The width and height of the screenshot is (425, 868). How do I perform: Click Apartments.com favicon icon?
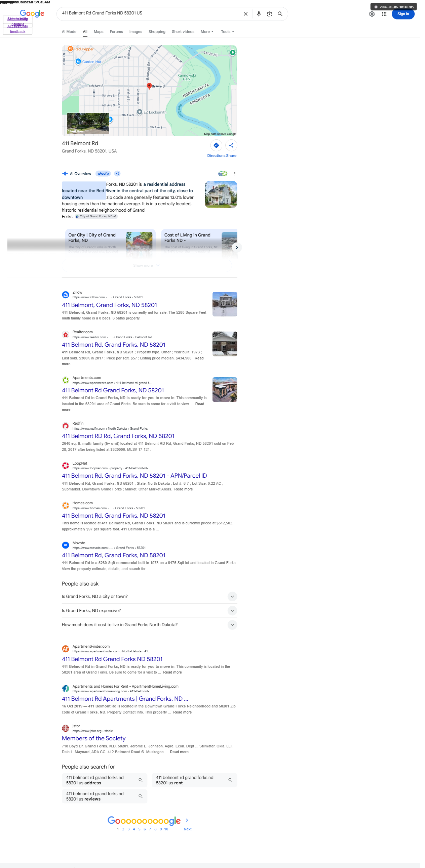click(66, 381)
